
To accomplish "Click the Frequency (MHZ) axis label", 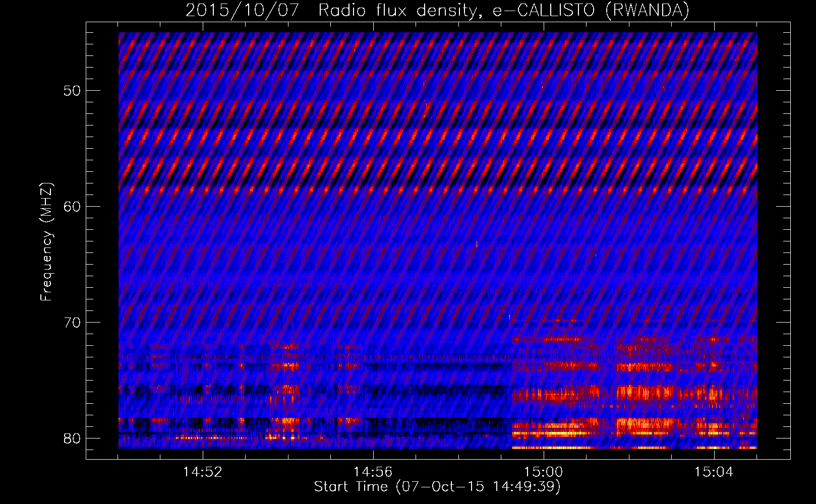I will coord(46,242).
